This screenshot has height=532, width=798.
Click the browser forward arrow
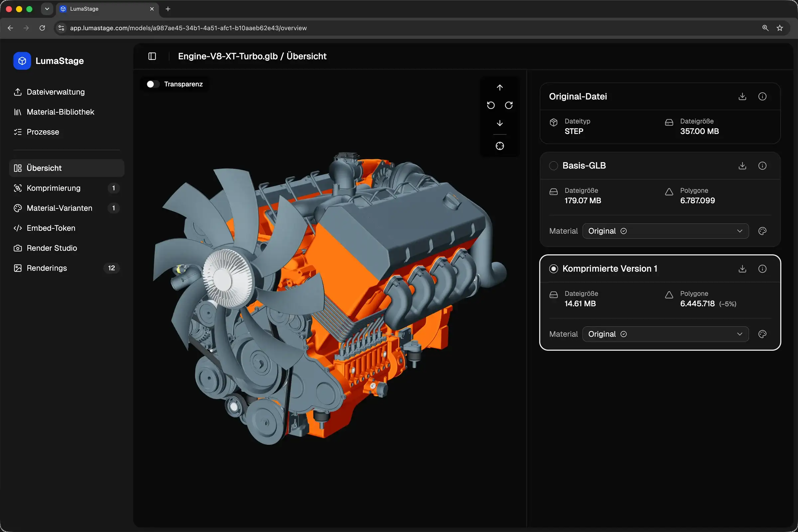point(26,28)
